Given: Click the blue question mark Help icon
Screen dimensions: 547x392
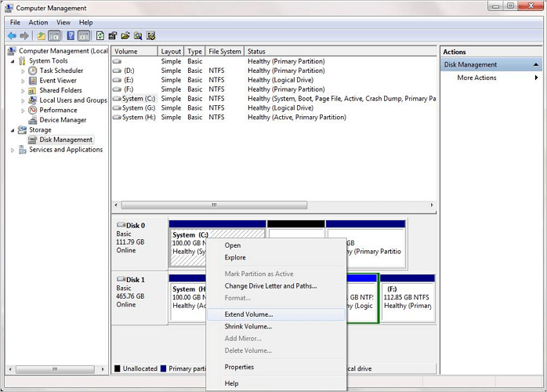Looking at the screenshot, I should [x=71, y=36].
